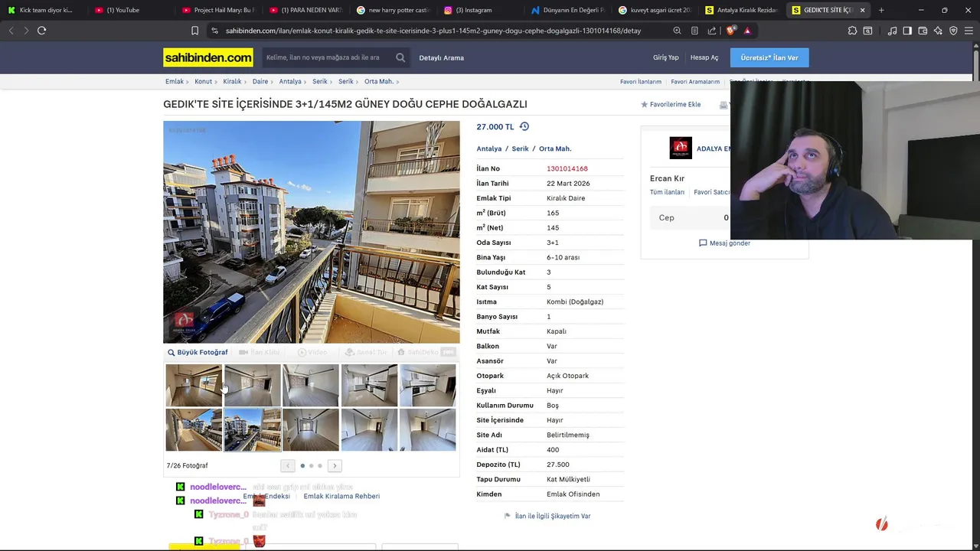Click the Emlak breadcrumb link

175,81
